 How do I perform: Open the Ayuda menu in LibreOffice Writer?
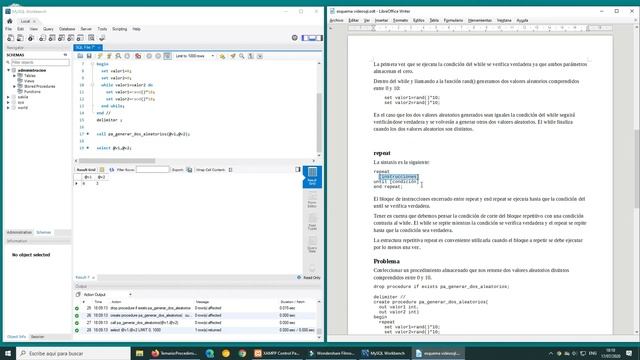(x=522, y=20)
